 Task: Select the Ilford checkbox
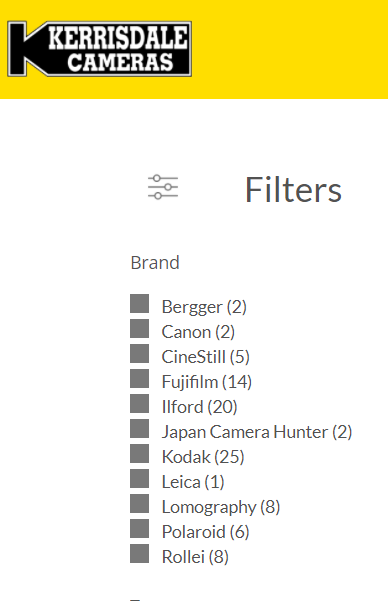(x=140, y=404)
